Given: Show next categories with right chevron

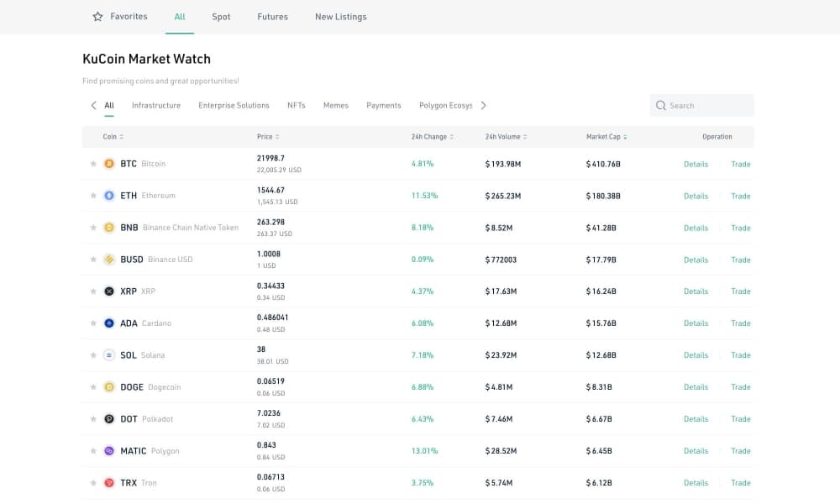Looking at the screenshot, I should tap(483, 106).
